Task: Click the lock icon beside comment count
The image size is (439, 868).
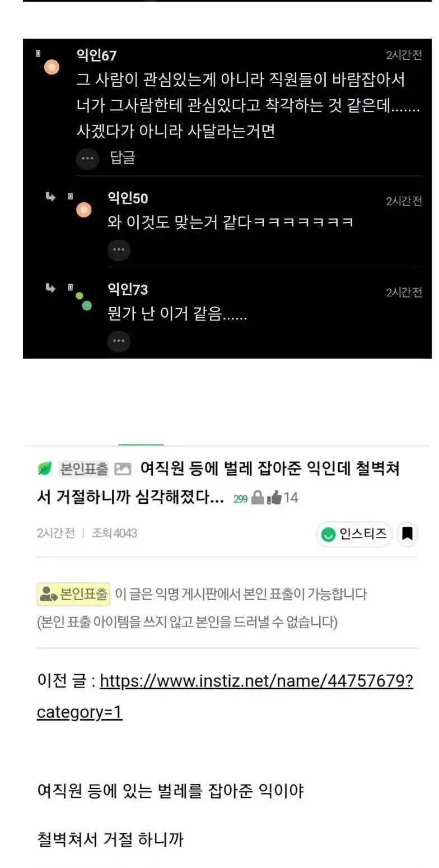Action: pyautogui.click(x=257, y=497)
